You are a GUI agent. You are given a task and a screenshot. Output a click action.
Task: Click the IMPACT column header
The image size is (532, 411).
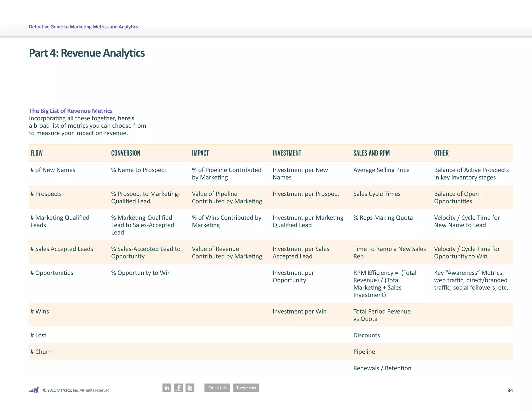pos(200,153)
